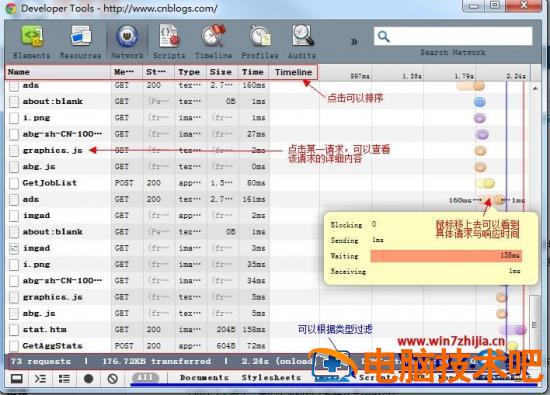The height and width of the screenshot is (395, 550).
Task: Open the i.png request taking 1ms
Action: click(x=36, y=118)
